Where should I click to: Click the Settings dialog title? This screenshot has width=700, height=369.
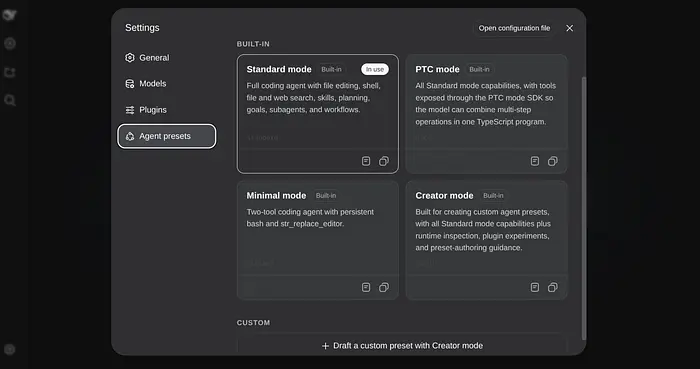point(142,28)
